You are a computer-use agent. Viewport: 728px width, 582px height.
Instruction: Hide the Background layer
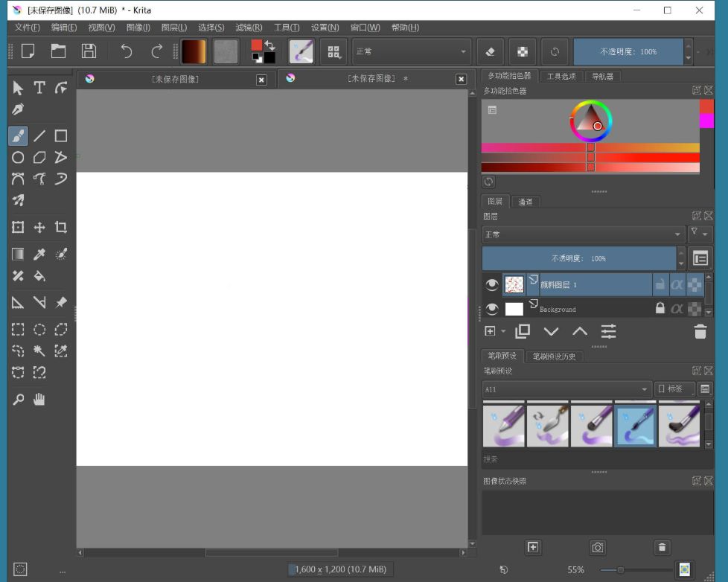coord(491,308)
